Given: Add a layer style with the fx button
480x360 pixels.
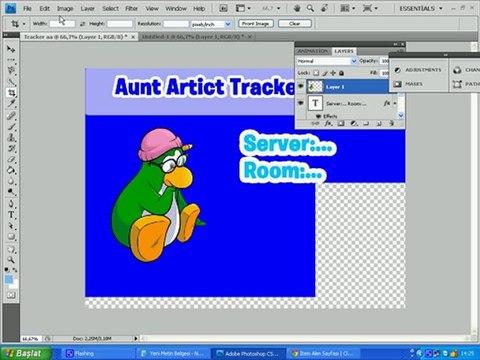Looking at the screenshot, I should point(328,124).
